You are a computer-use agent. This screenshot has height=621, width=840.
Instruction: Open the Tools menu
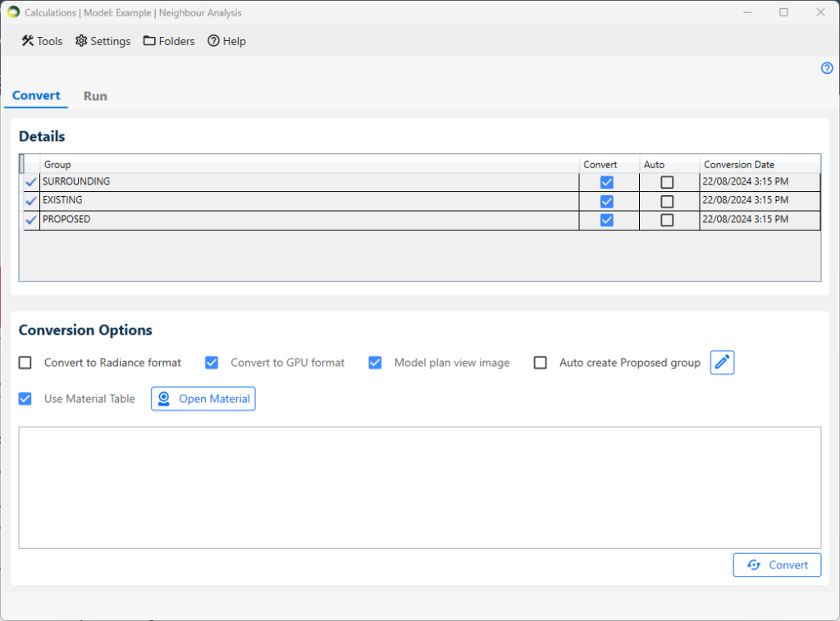(42, 41)
